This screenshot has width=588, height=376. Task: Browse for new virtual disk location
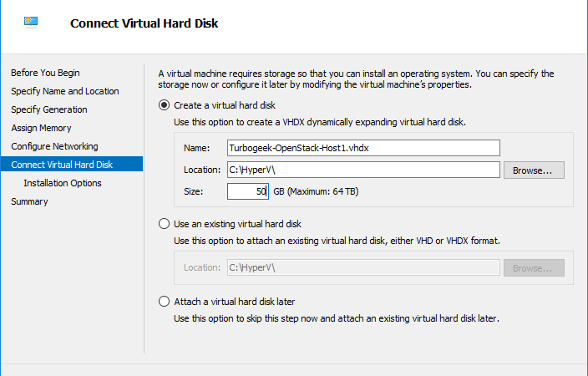click(x=534, y=170)
